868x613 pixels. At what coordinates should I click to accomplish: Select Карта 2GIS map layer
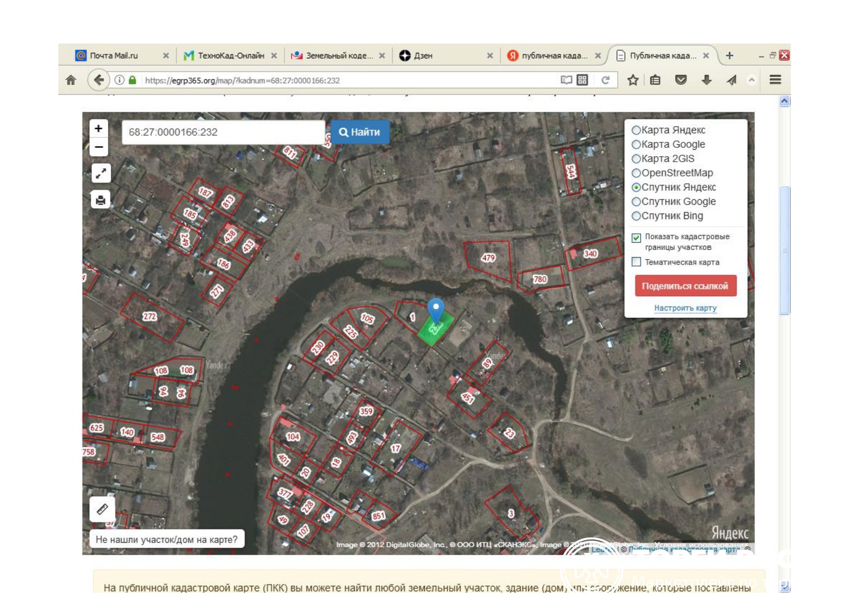point(636,159)
